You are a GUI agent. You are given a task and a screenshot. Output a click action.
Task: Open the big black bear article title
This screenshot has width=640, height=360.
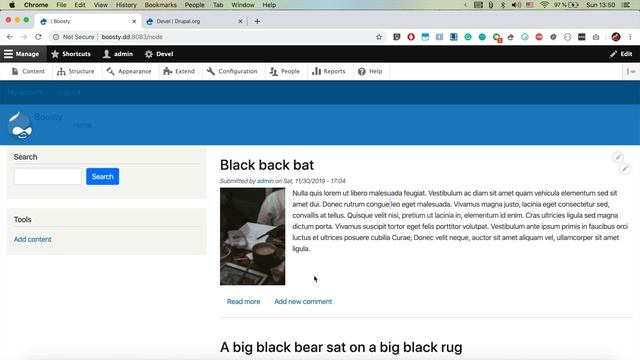[341, 347]
